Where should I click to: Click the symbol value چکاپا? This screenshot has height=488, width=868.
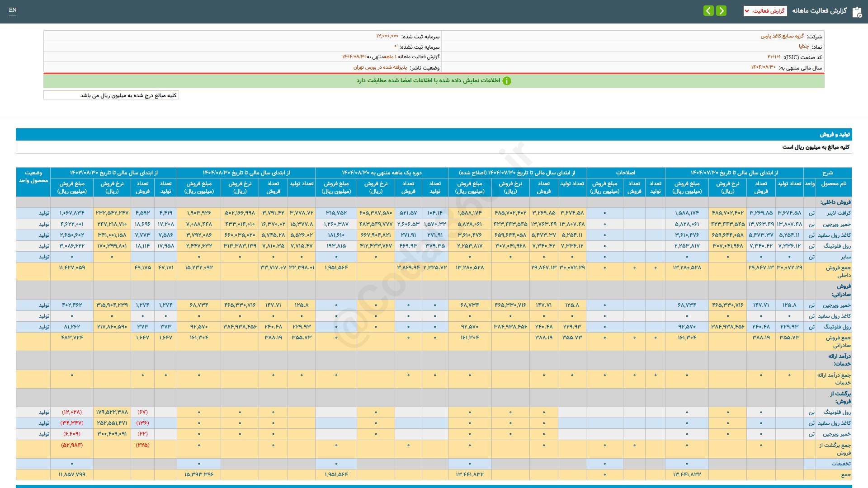coord(803,47)
